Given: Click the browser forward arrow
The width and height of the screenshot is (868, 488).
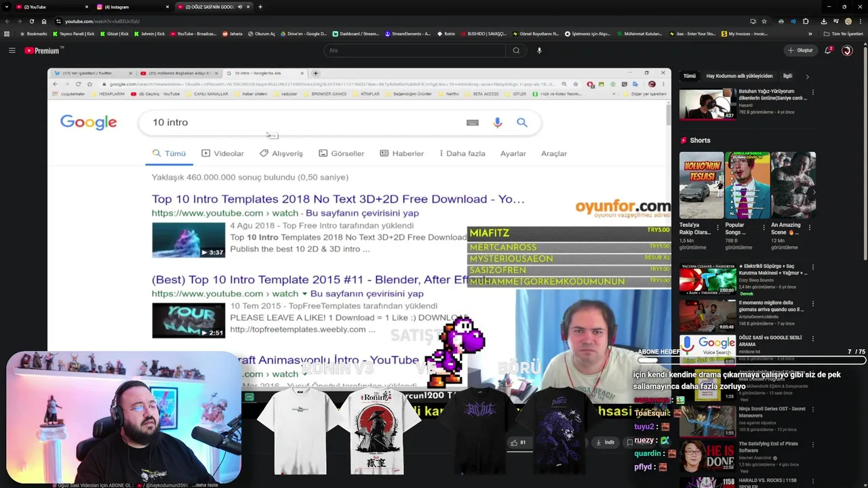Looking at the screenshot, I should [x=19, y=21].
